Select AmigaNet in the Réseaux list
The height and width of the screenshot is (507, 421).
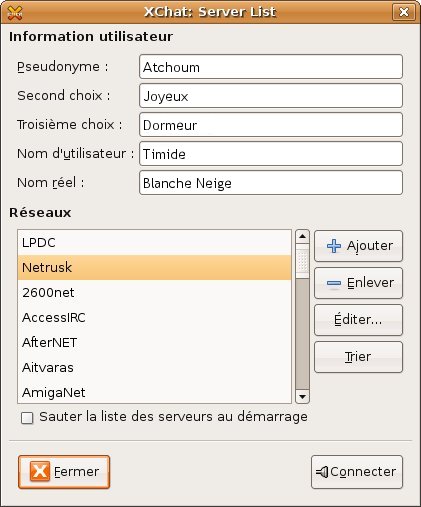coord(154,393)
